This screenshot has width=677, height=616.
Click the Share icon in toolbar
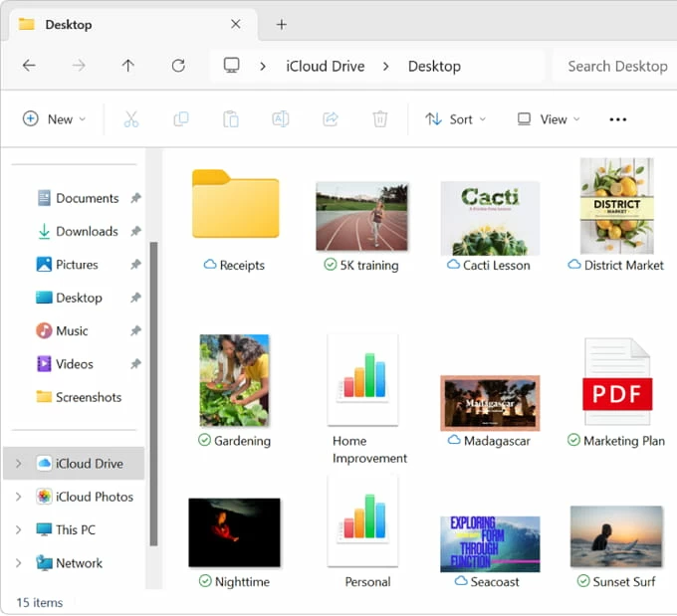click(x=331, y=119)
